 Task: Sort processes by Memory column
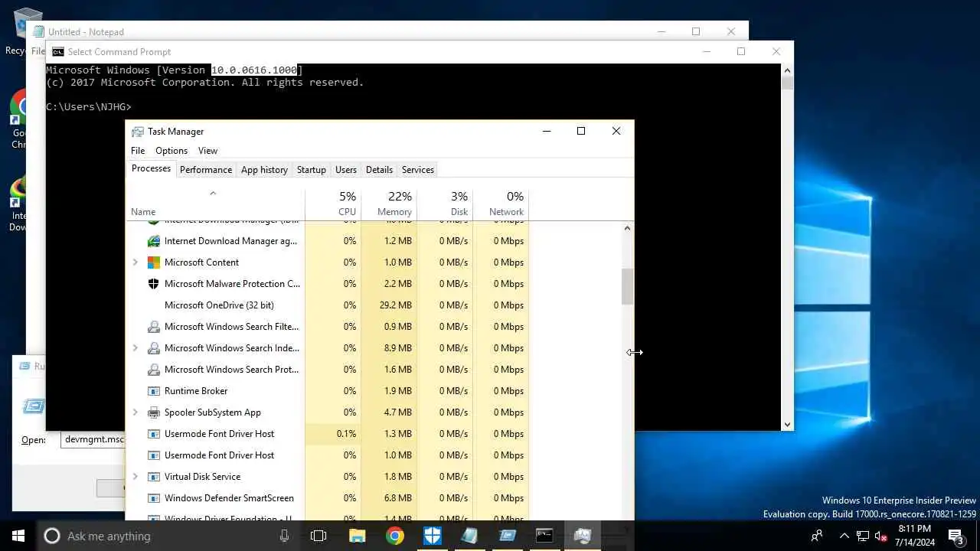coord(389,204)
